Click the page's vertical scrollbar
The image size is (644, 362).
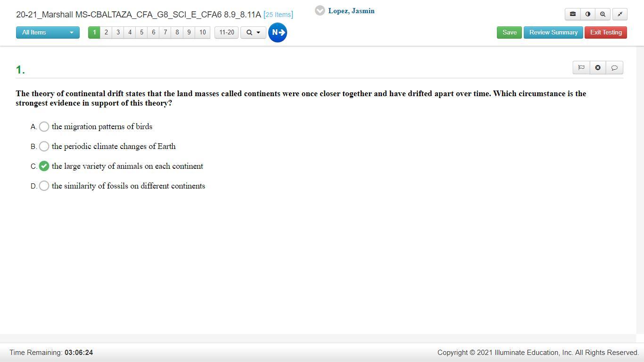640,189
